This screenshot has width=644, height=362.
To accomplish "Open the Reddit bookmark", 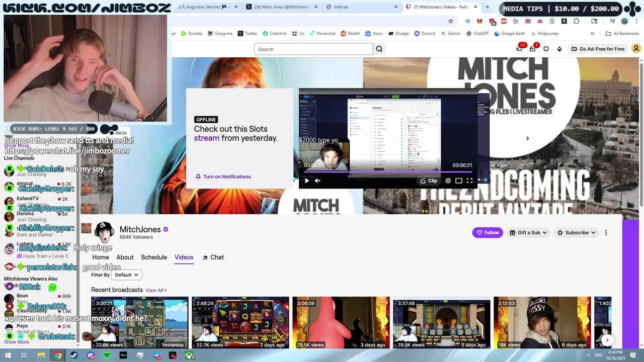I will 350,34.
